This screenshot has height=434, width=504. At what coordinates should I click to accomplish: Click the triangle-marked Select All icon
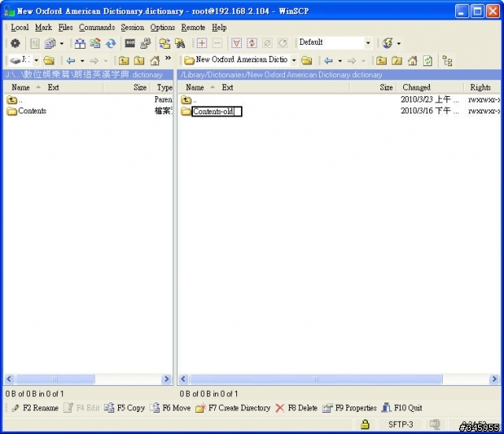pos(236,43)
